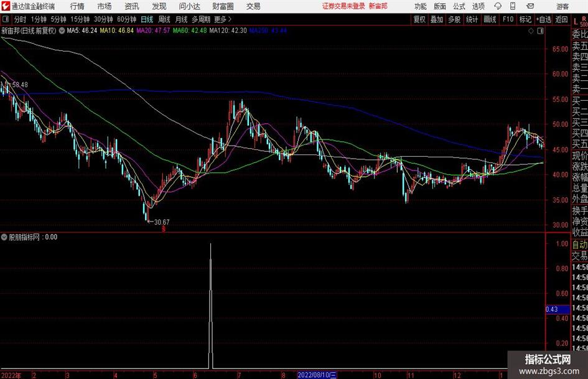Open the customer service headset icon
588x379 pixels.
498,6
